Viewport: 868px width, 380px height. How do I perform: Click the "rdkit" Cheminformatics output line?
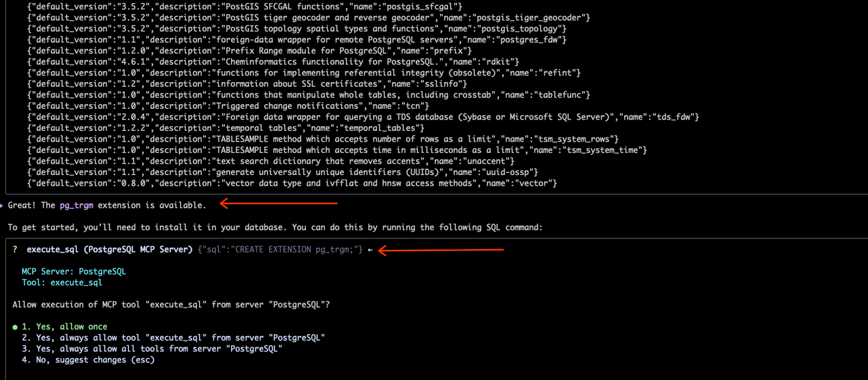coord(272,61)
